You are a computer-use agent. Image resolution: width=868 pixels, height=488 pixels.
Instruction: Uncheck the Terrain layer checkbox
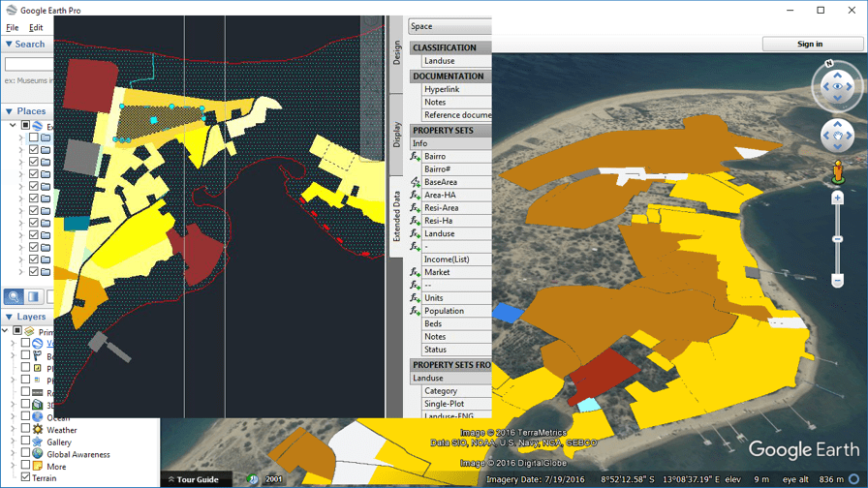pos(25,478)
